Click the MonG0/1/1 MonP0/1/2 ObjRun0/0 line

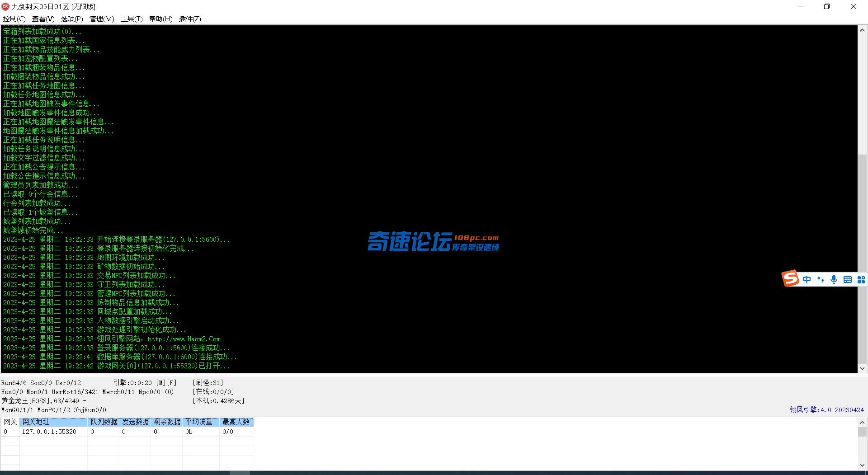point(54,410)
